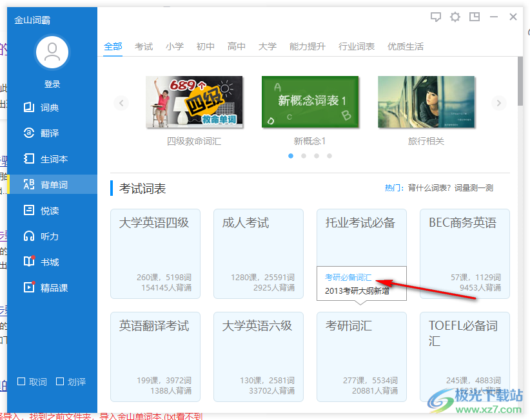
Task: Go to fourth carousel page dot
Action: point(329,156)
